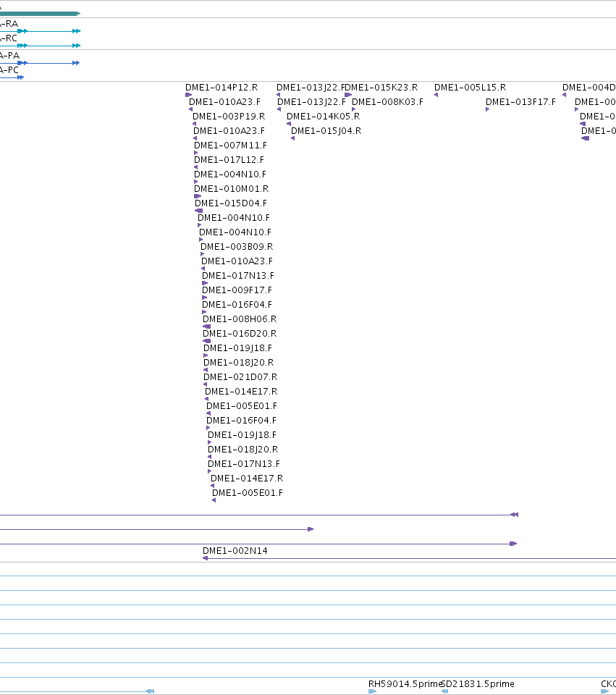This screenshot has width=616, height=695.
Task: Select the DME1-017L12.F read
Action: 229,159
